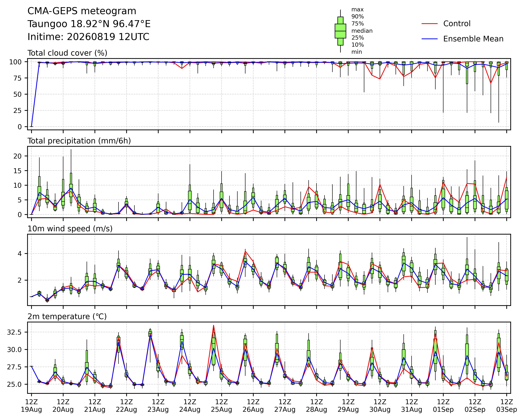
Task: Click the '100' tick on cloud cover axis
Action: [16, 62]
